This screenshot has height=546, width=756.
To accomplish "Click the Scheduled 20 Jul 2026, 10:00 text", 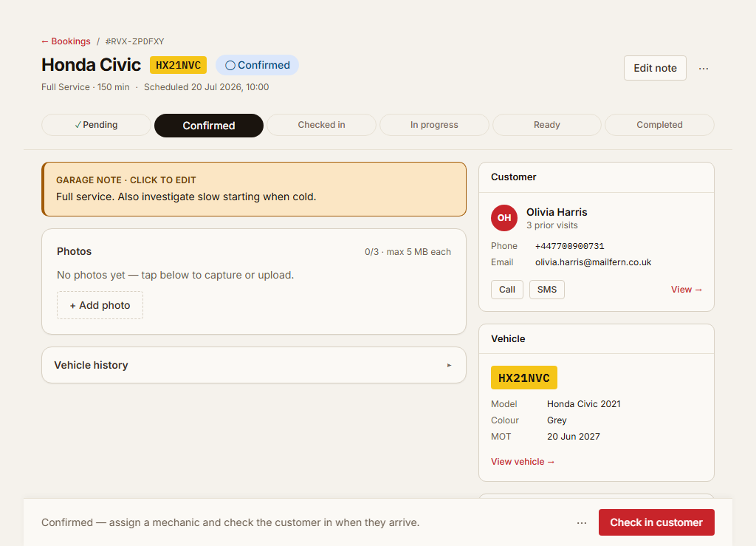I will pos(207,87).
